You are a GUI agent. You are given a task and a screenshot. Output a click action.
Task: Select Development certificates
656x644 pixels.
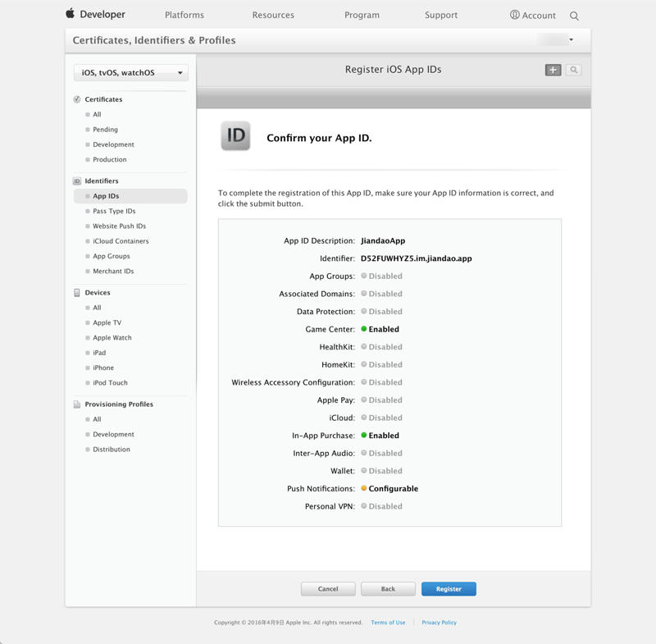pyautogui.click(x=113, y=144)
